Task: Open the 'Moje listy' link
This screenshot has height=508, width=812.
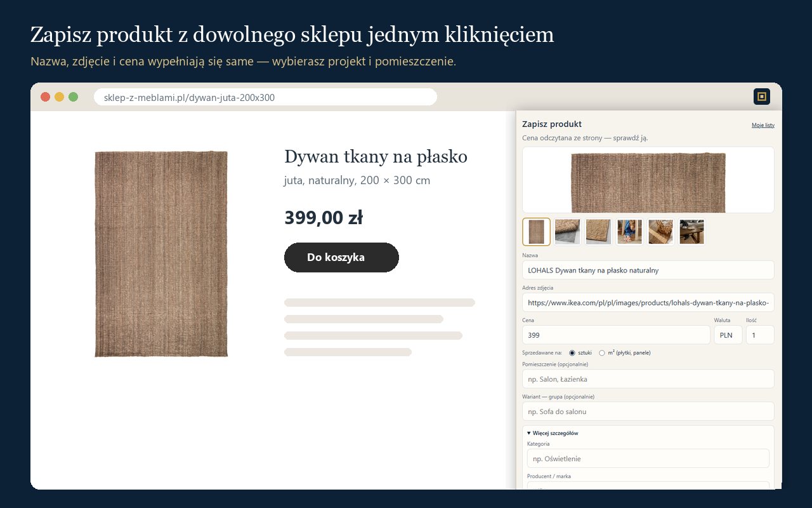Action: 763,125
